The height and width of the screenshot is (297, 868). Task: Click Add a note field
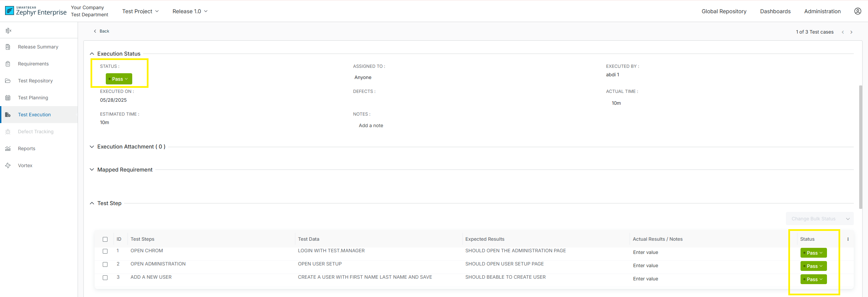[371, 125]
